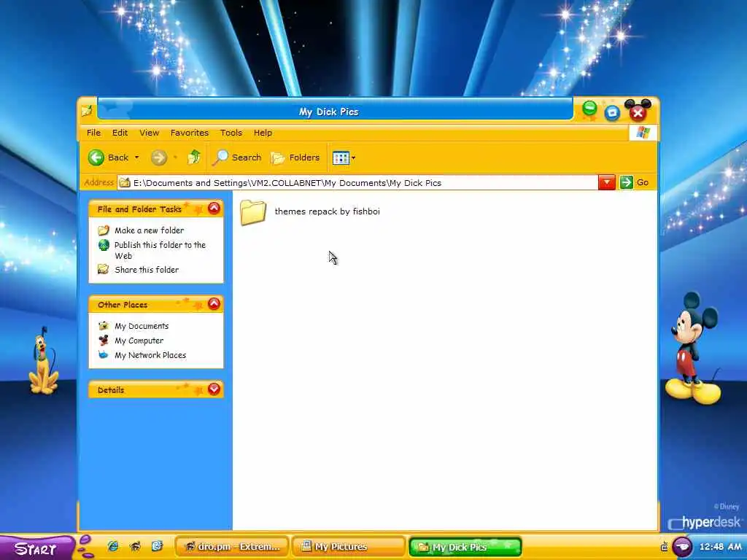
Task: Minimize the window with the green button
Action: (589, 109)
